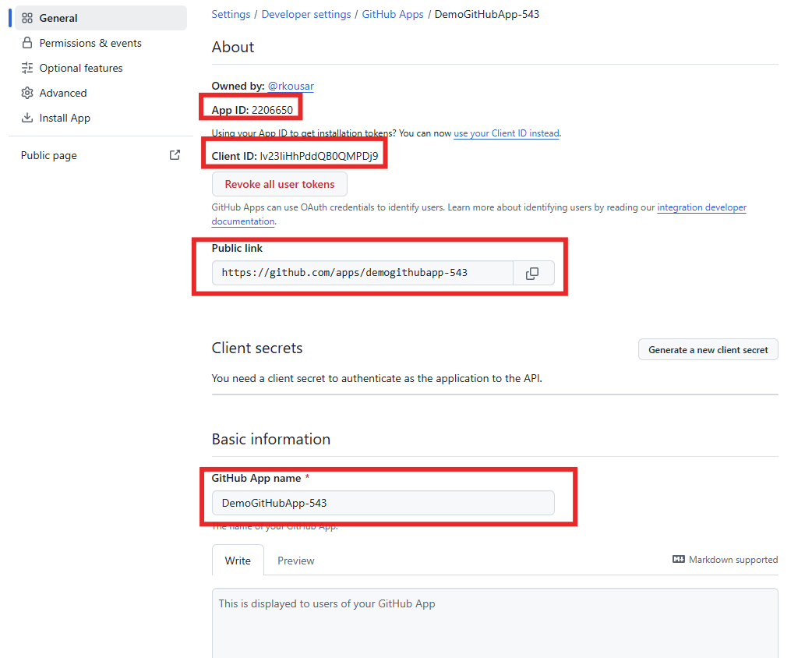Open the use your Client ID instead link
The image size is (812, 658).
pos(506,133)
